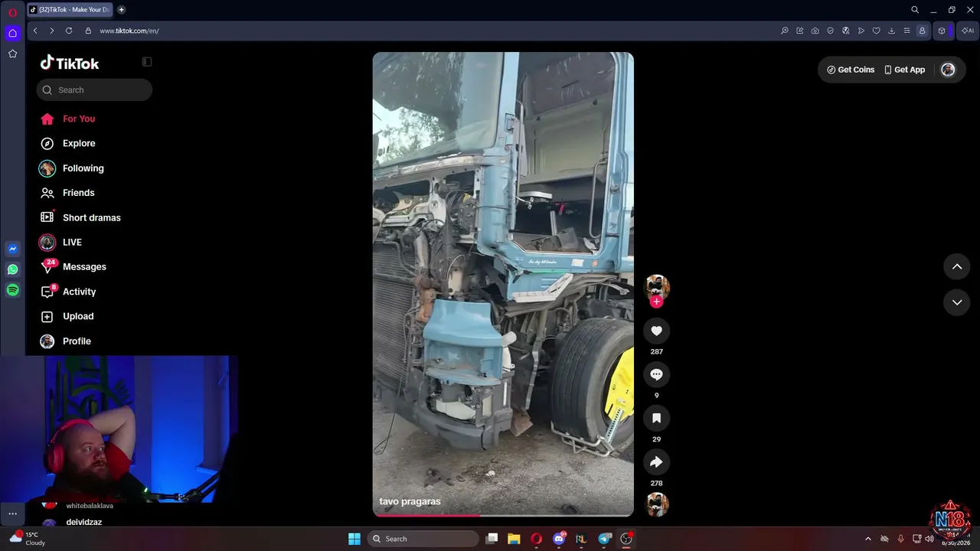This screenshot has height=551, width=980.
Task: Open Messages with 24 unread
Action: 84,267
